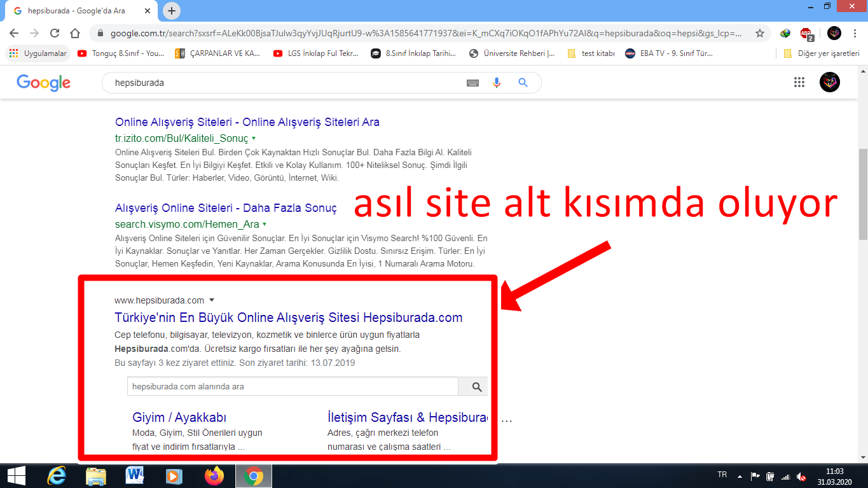Image resolution: width=868 pixels, height=488 pixels.
Task: Click the browser back arrow
Action: pyautogui.click(x=14, y=33)
